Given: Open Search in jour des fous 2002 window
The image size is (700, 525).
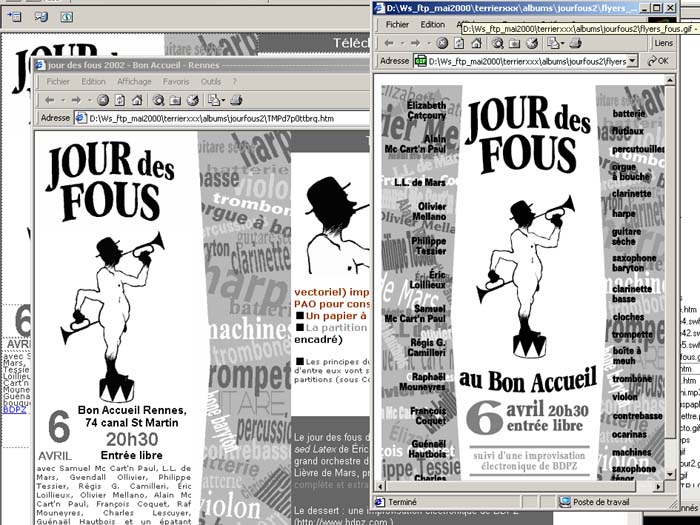Looking at the screenshot, I should pyautogui.click(x=158, y=100).
